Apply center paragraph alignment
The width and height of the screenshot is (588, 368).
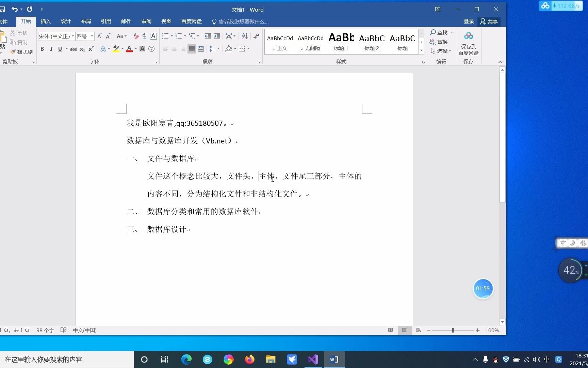click(x=174, y=49)
